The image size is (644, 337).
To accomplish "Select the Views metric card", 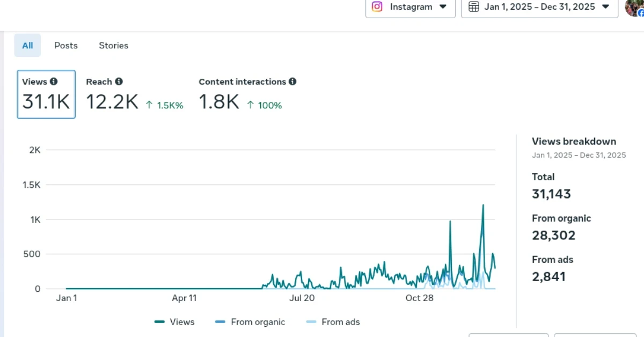I will click(46, 94).
